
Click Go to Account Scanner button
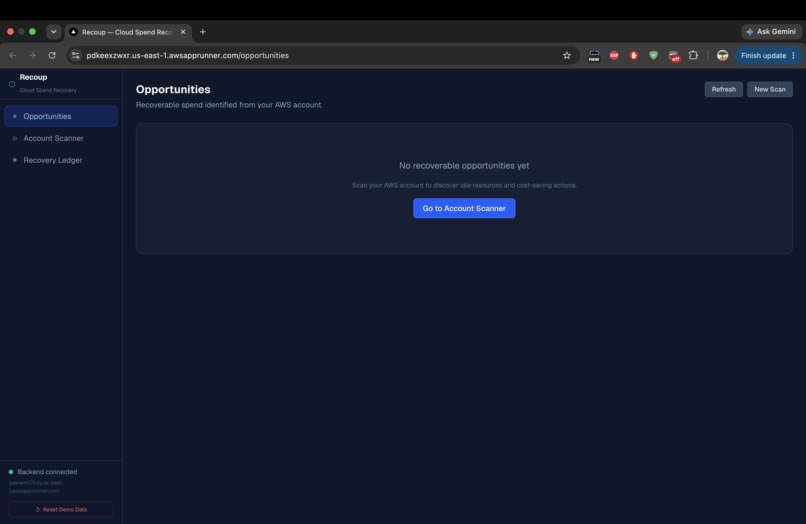[x=464, y=208]
